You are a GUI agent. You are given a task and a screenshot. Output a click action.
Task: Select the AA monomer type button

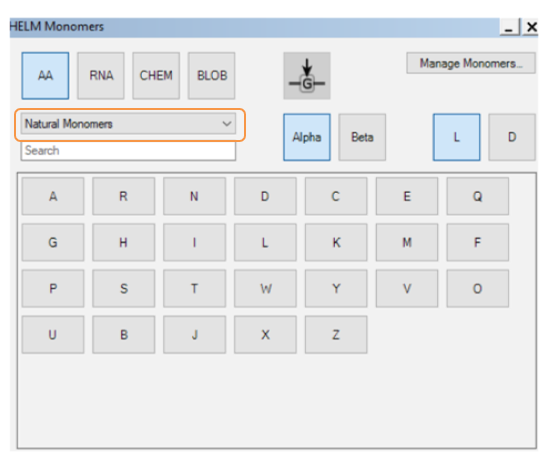point(45,76)
